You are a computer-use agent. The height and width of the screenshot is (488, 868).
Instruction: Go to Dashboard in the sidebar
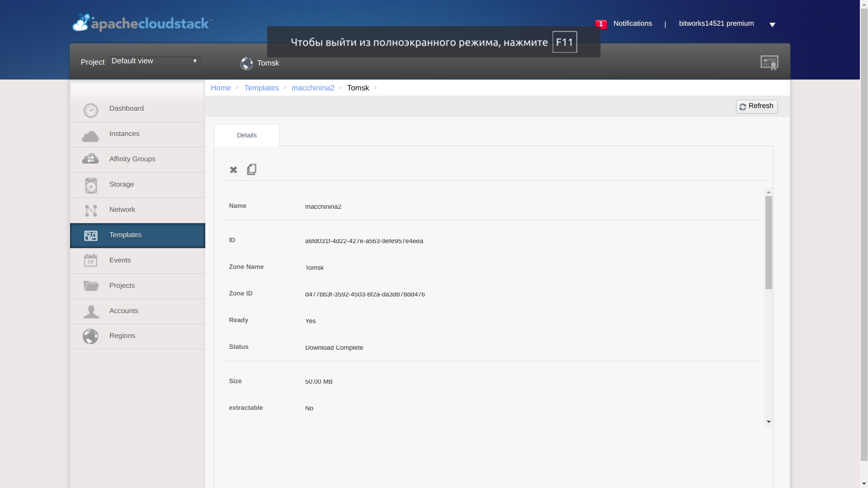tap(137, 109)
